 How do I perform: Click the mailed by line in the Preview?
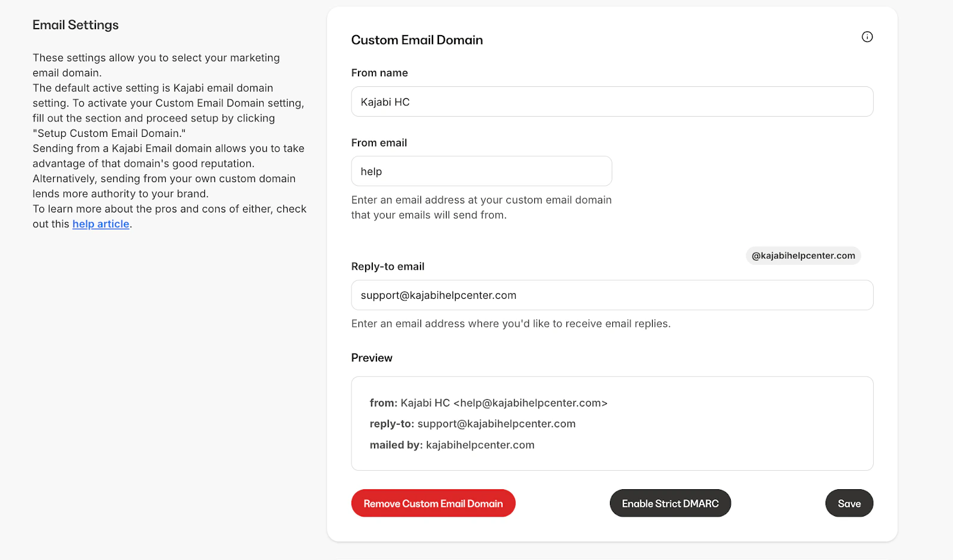(x=451, y=445)
